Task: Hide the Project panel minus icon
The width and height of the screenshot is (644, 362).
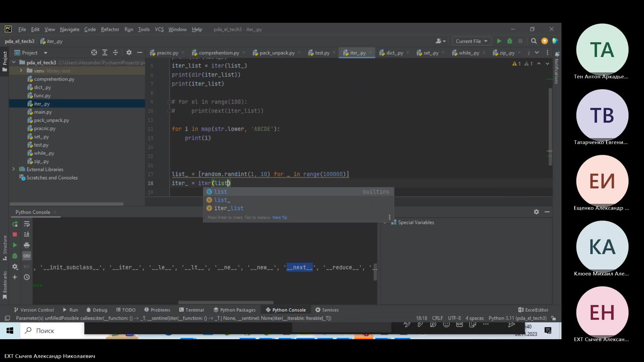Action: click(x=140, y=53)
